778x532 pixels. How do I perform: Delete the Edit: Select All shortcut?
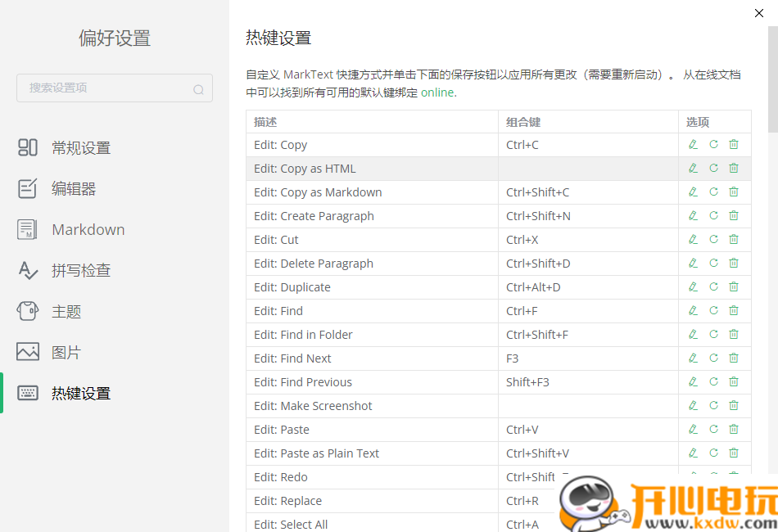pos(734,522)
